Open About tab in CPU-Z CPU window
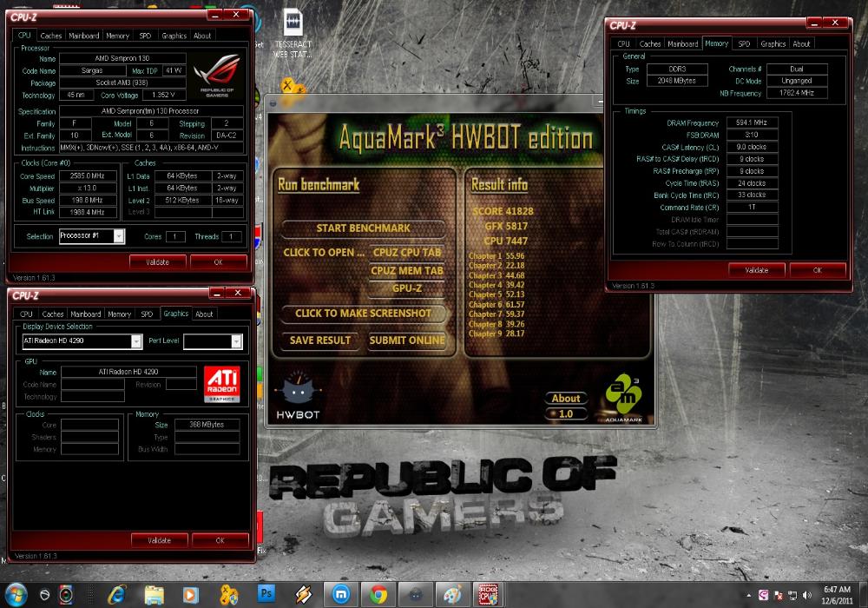 (202, 36)
